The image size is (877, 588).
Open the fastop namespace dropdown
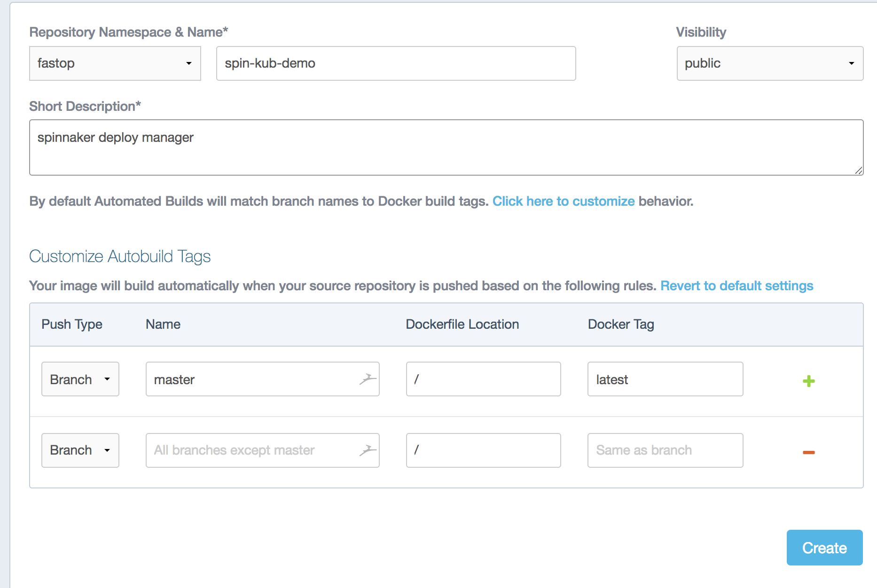[115, 63]
